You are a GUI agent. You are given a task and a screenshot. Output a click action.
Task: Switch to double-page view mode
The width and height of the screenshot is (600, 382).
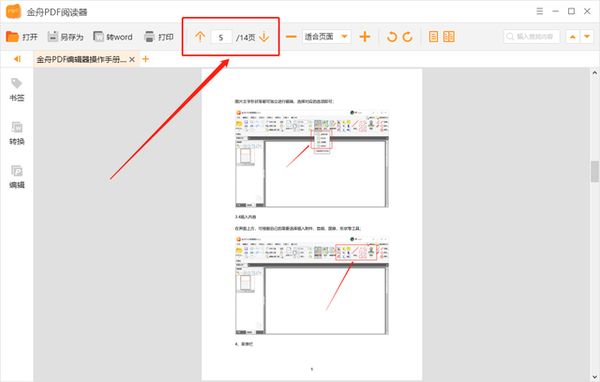click(x=449, y=37)
